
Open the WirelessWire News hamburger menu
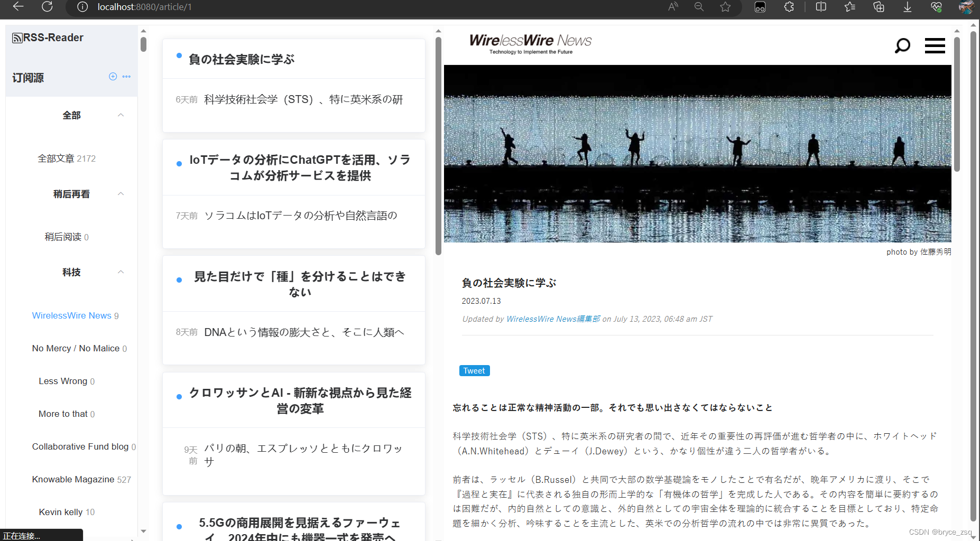pyautogui.click(x=935, y=46)
